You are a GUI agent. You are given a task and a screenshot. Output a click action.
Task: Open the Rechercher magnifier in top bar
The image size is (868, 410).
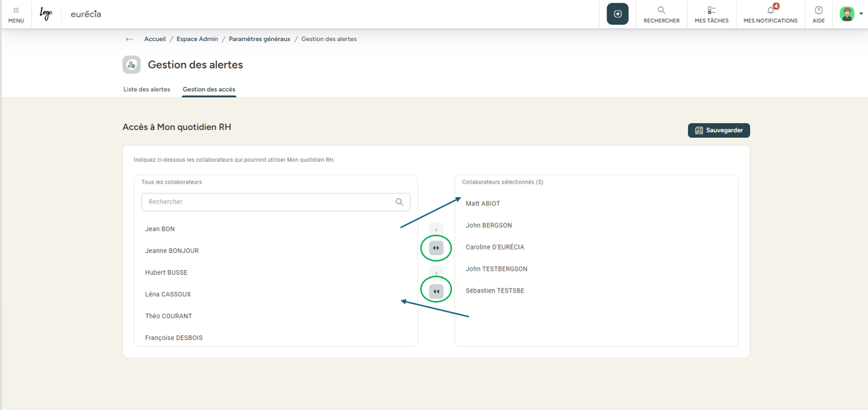(661, 11)
